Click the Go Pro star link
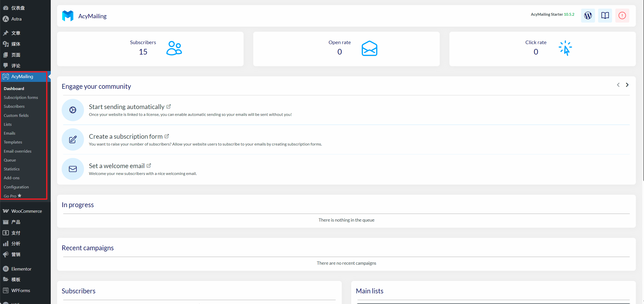The width and height of the screenshot is (644, 304). (x=12, y=196)
